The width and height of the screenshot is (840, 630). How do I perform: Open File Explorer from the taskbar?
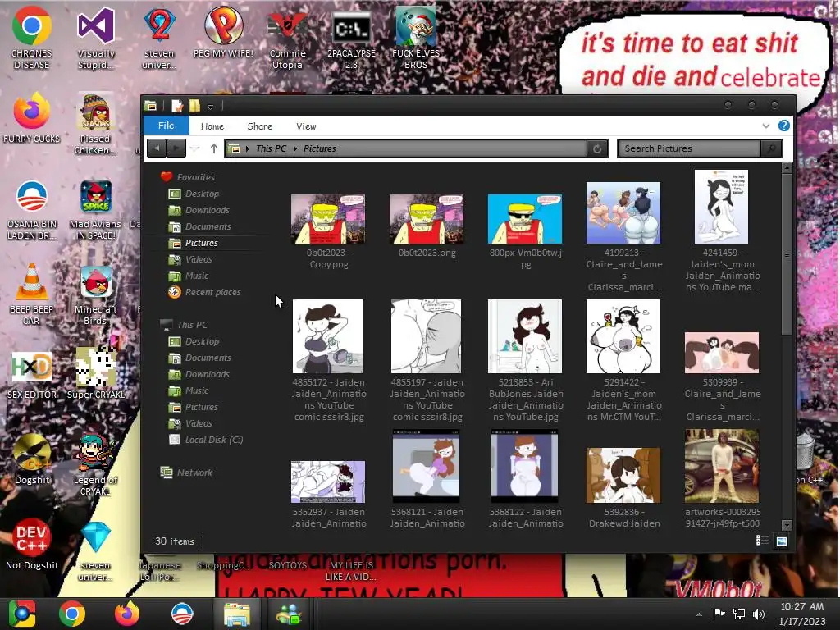coord(236,614)
